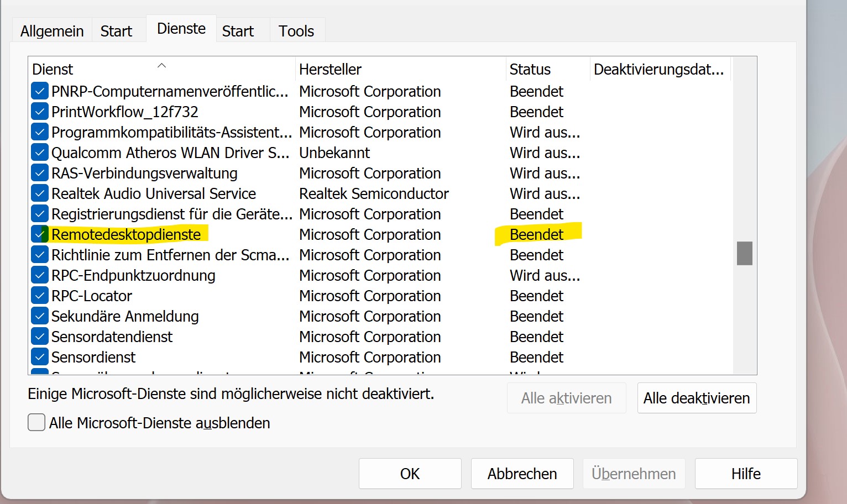Toggle the Sekundäre Anmeldung checkbox
The image size is (847, 504).
coord(39,316)
